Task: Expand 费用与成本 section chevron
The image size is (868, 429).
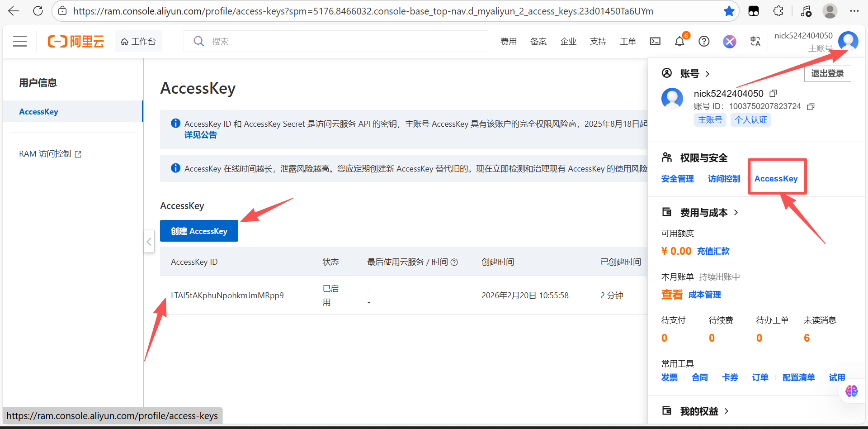Action: 736,212
